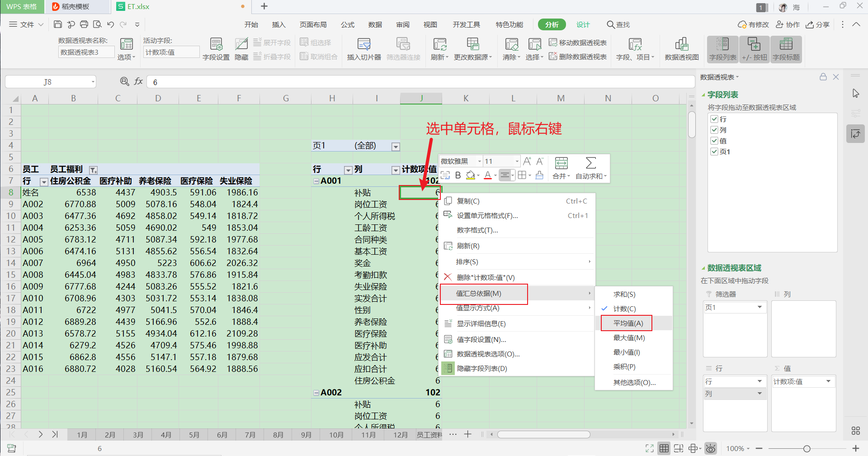868x456 pixels.
Task: Close the PivotTable side pane
Action: [836, 77]
